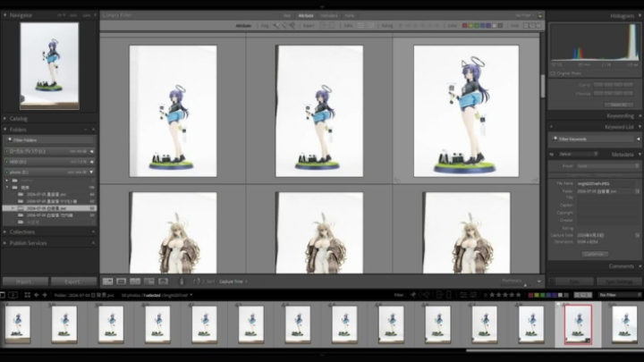644x362 pixels.
Task: Expand the Publish Services panel
Action: point(5,243)
